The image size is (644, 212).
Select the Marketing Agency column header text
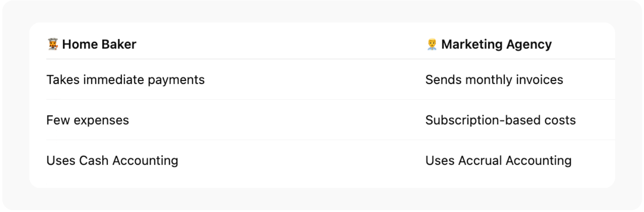pos(496,44)
